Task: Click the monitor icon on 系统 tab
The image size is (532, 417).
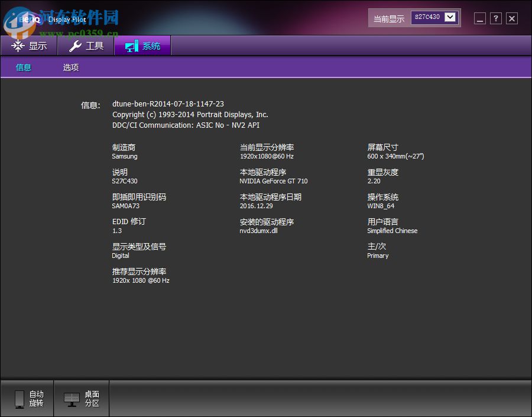Action: 131,45
